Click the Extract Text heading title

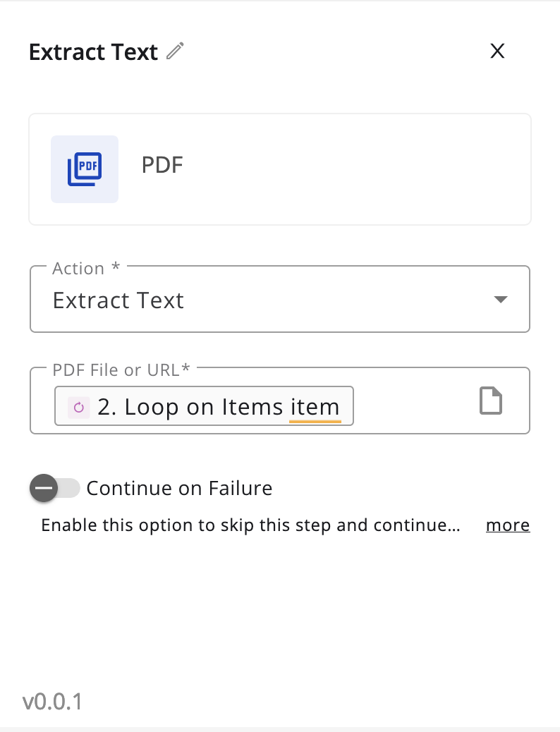tap(93, 51)
